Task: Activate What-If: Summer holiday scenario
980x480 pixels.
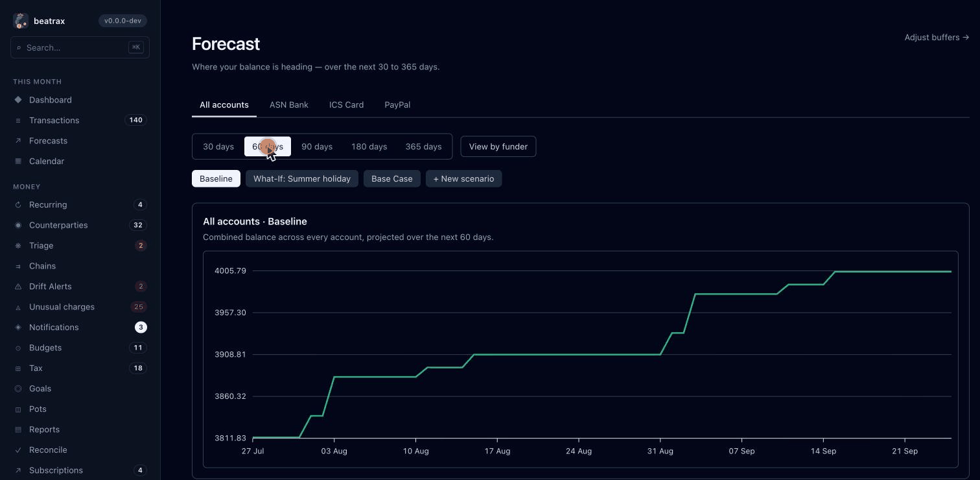Action: point(302,178)
